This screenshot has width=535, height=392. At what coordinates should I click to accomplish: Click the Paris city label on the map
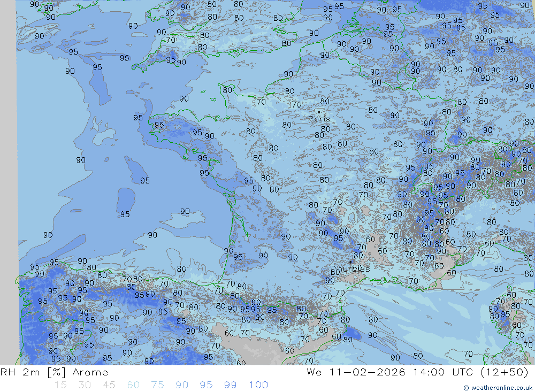coord(319,119)
